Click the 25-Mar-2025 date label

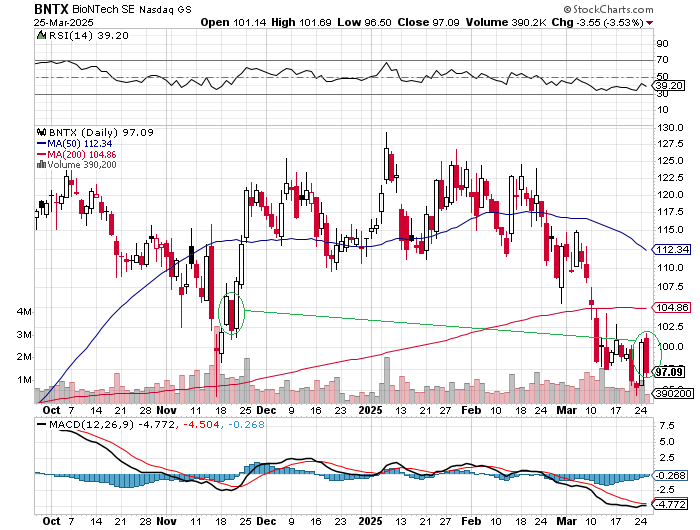64,22
